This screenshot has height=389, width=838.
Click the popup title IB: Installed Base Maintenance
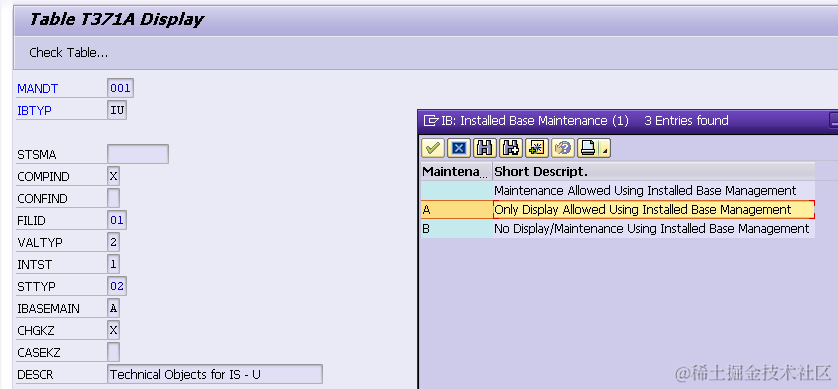(535, 121)
